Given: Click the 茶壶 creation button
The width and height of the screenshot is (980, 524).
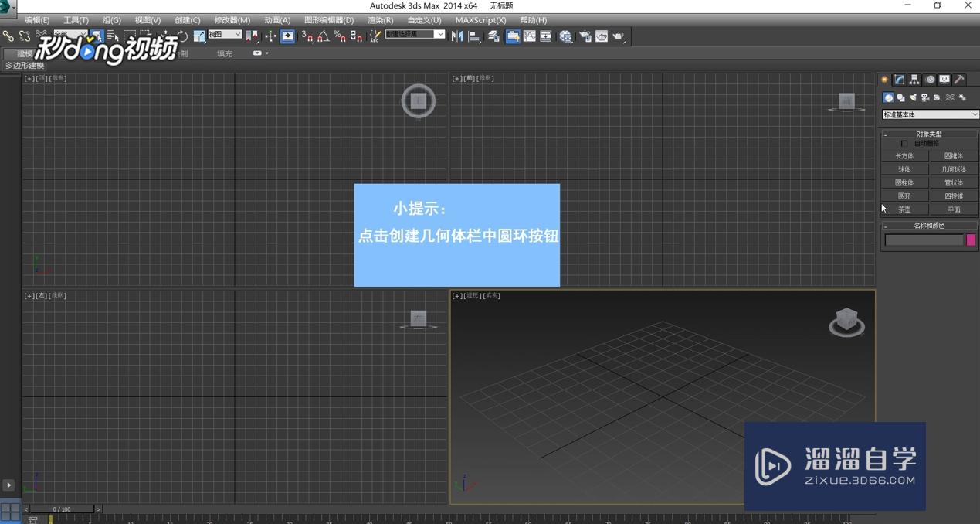Looking at the screenshot, I should coord(904,209).
